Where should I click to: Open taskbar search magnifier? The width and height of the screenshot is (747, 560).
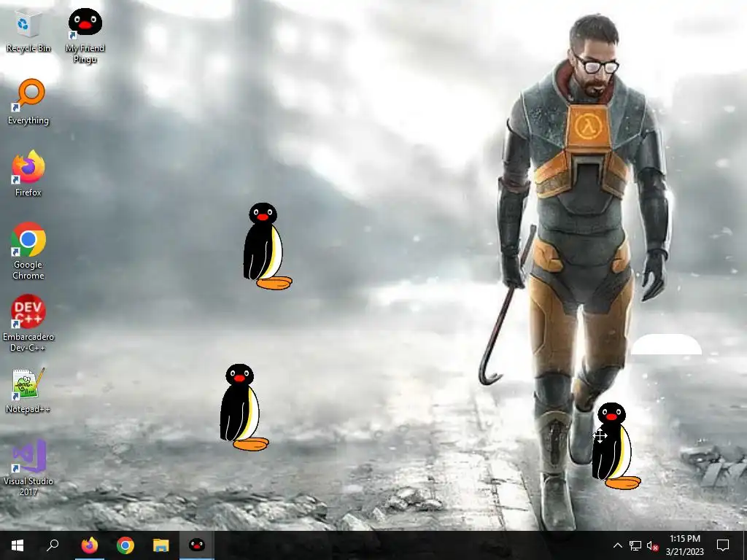pyautogui.click(x=53, y=545)
